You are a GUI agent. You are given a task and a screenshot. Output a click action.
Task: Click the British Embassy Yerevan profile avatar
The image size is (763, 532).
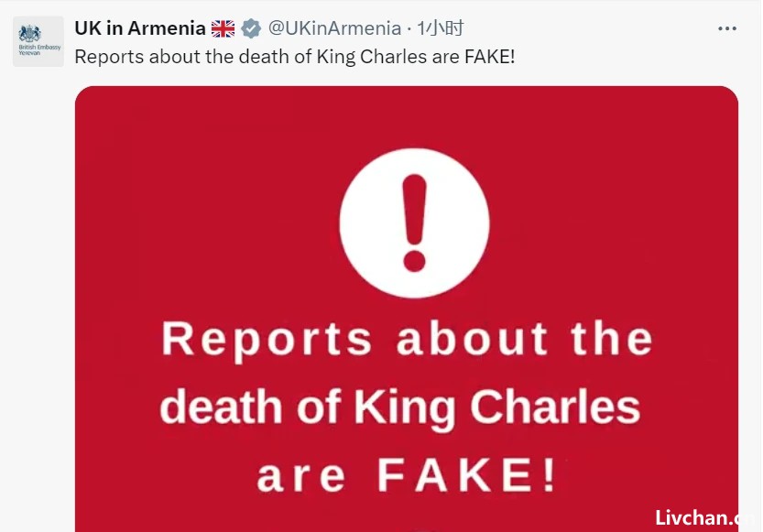tap(38, 41)
